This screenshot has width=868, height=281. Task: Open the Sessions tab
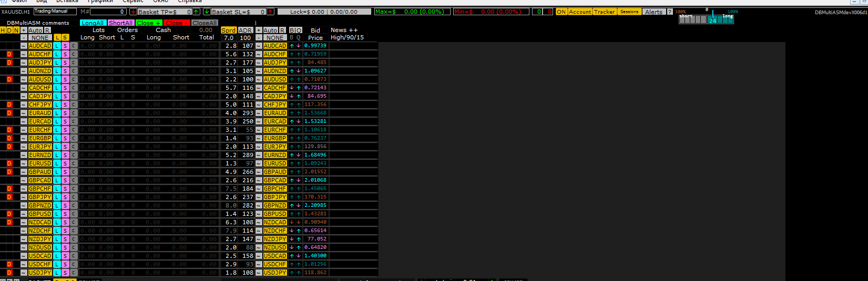pyautogui.click(x=629, y=12)
